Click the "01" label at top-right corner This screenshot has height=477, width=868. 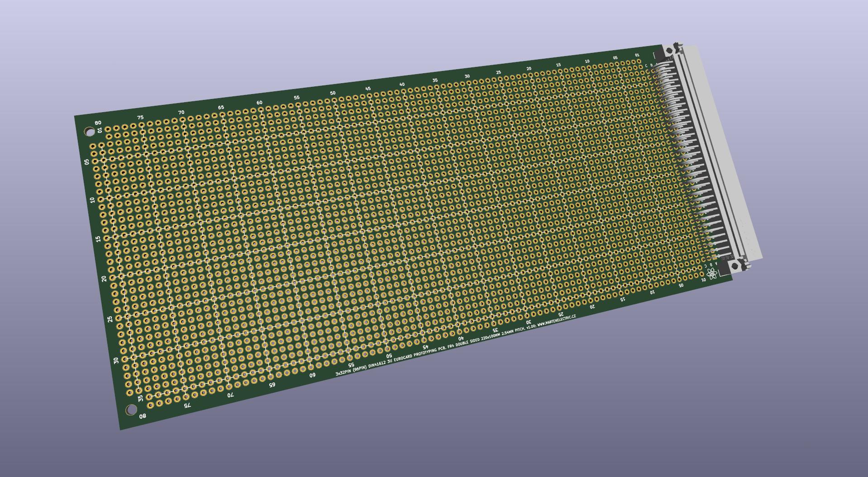pos(637,55)
